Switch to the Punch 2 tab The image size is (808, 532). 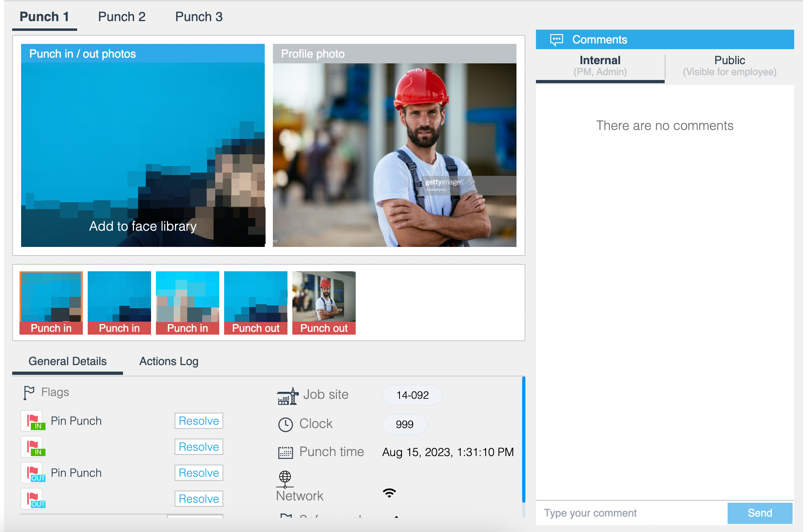tap(122, 17)
